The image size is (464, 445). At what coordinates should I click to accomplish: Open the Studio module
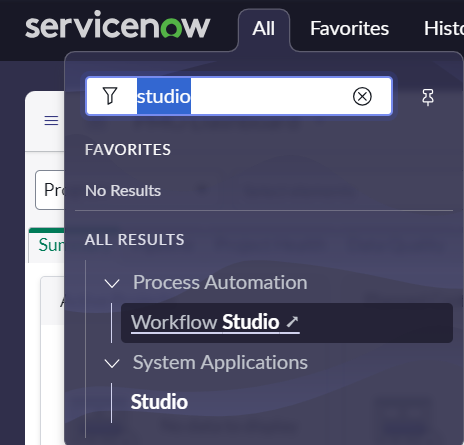coord(159,402)
